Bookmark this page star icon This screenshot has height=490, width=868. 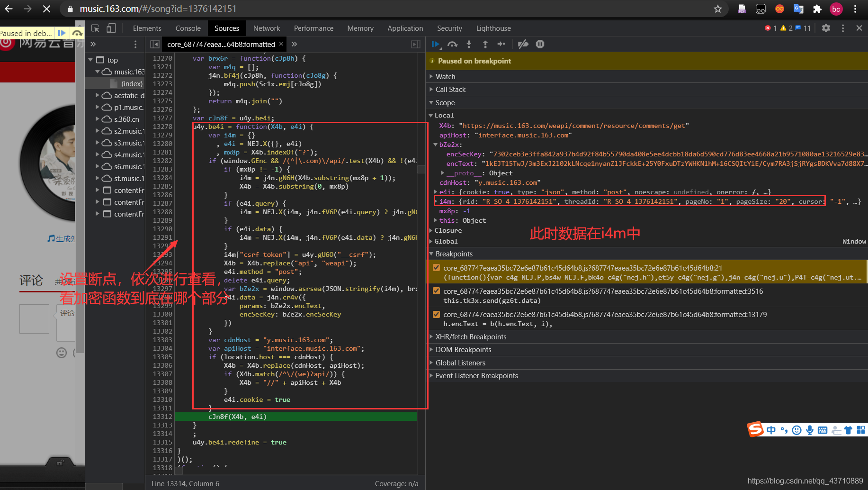(x=718, y=9)
